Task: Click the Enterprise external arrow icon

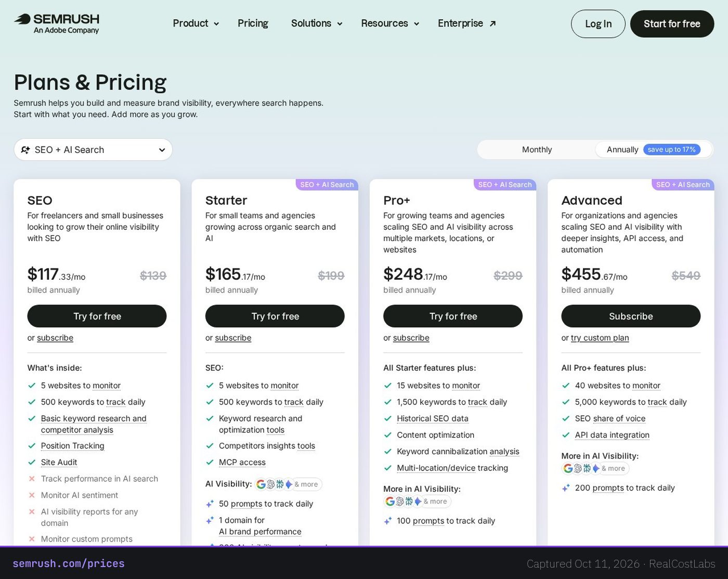Action: pyautogui.click(x=492, y=23)
